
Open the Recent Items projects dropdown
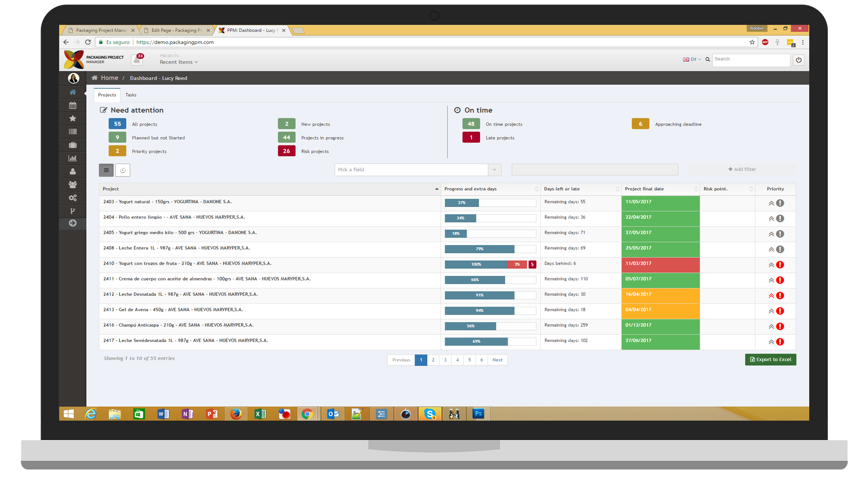(178, 62)
